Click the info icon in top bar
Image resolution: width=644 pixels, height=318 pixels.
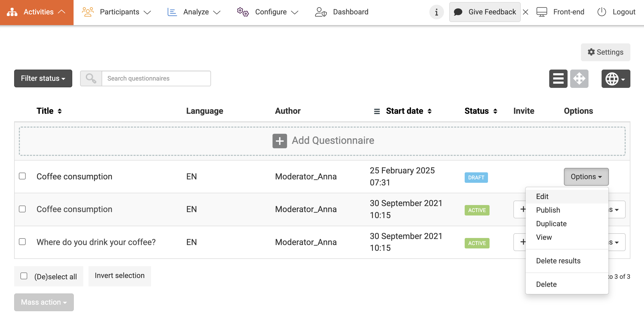tap(436, 12)
